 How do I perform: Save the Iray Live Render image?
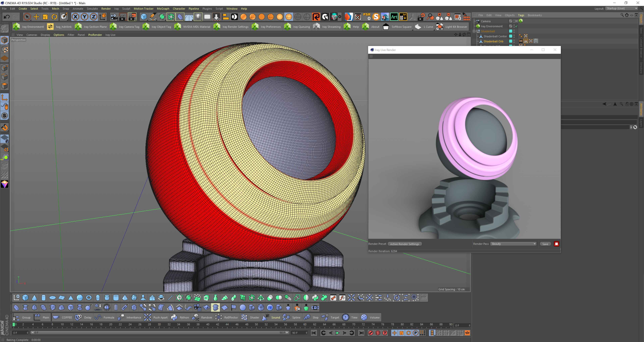(x=545, y=244)
